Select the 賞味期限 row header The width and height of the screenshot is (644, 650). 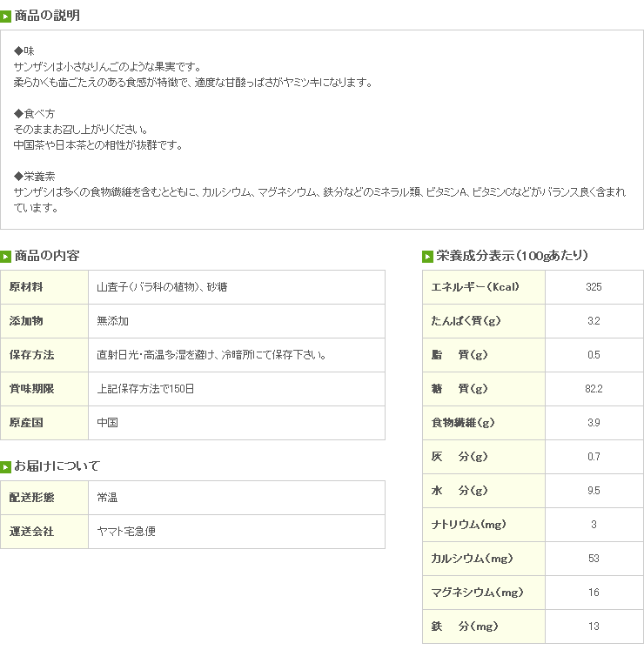(44, 389)
